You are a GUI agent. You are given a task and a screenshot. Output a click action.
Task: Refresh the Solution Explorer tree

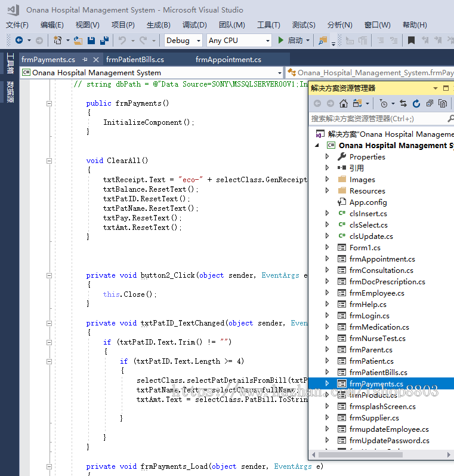[x=416, y=103]
